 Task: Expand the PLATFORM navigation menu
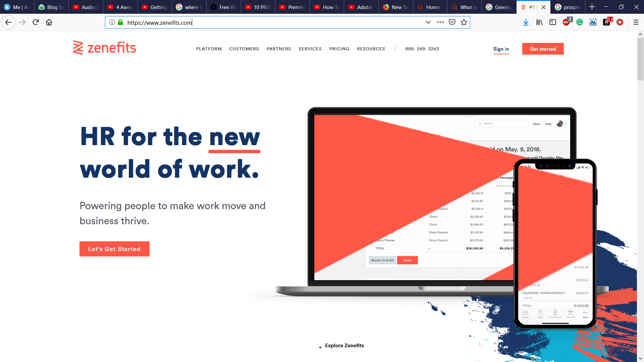click(x=208, y=49)
